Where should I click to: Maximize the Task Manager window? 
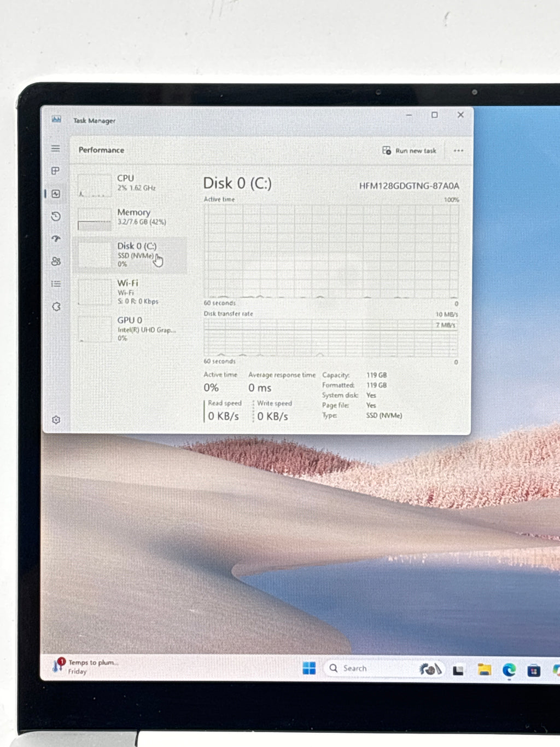click(x=435, y=115)
